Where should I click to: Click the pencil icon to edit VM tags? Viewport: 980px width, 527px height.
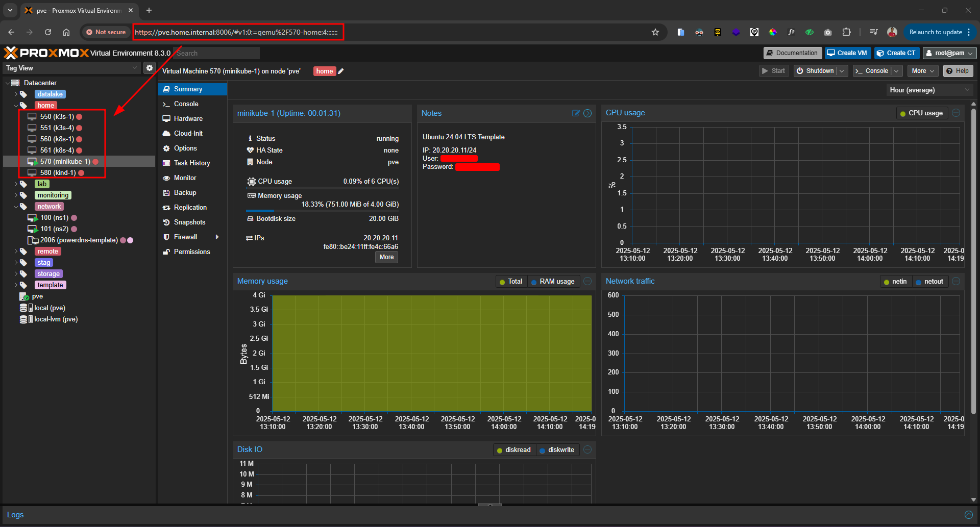pyautogui.click(x=341, y=71)
